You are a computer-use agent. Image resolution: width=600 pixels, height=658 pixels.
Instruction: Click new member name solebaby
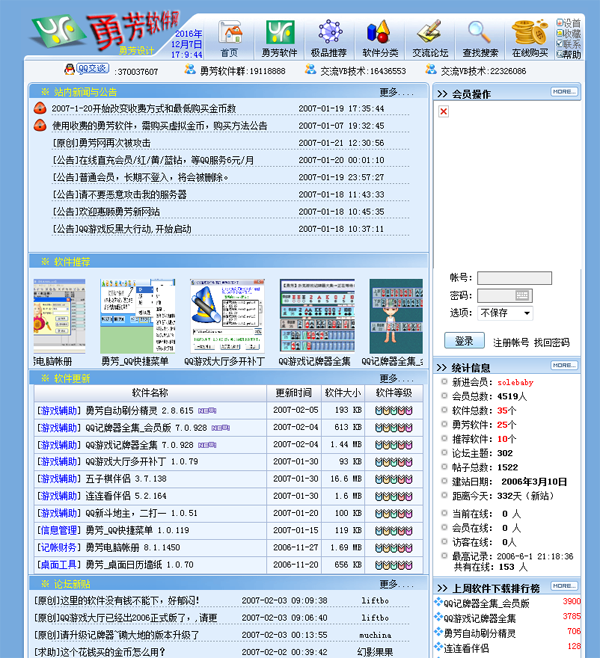[515, 382]
